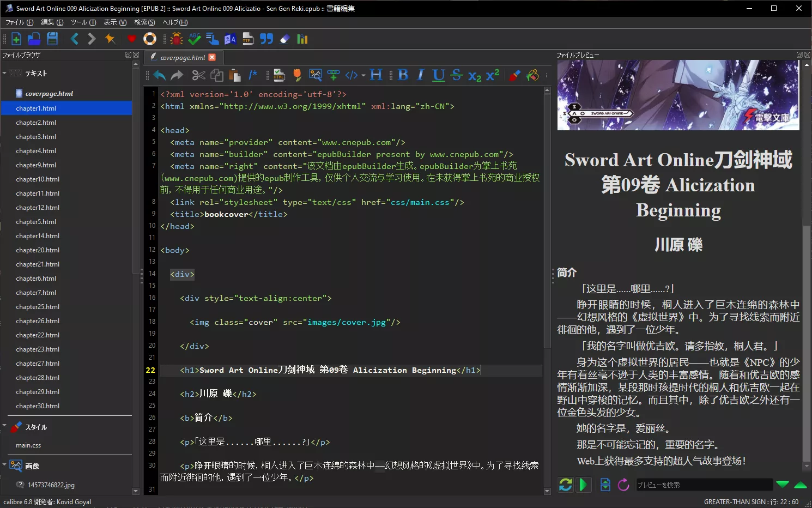Collapse the テキスト section in file browser
812x508 pixels.
tap(4, 73)
